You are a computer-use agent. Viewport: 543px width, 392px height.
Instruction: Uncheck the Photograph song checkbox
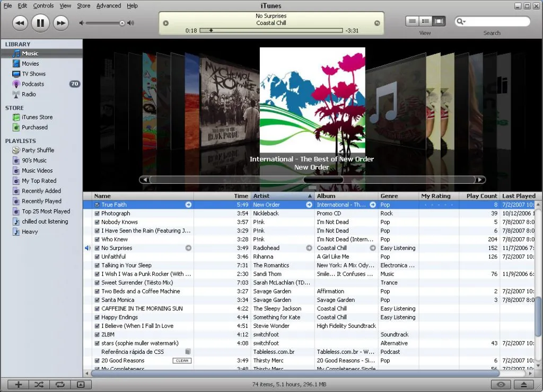pyautogui.click(x=97, y=213)
